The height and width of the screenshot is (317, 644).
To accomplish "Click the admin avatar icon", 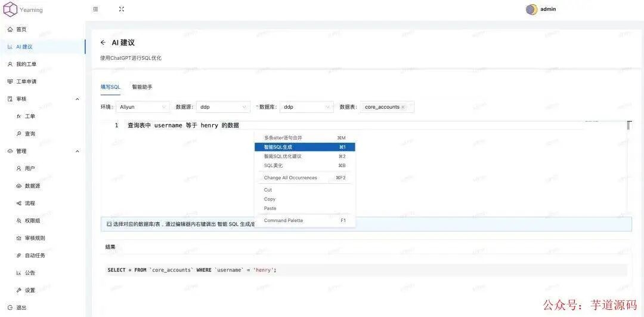I will [x=531, y=10].
